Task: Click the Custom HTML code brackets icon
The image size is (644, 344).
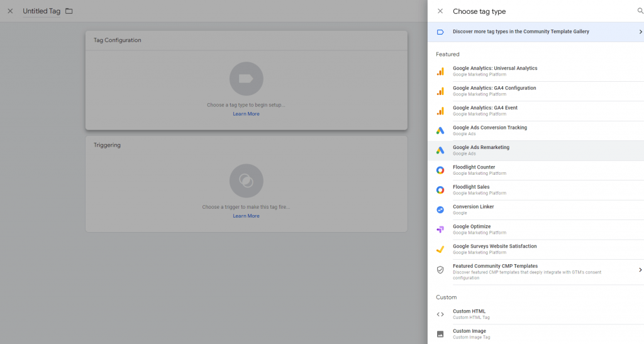Action: click(x=440, y=314)
